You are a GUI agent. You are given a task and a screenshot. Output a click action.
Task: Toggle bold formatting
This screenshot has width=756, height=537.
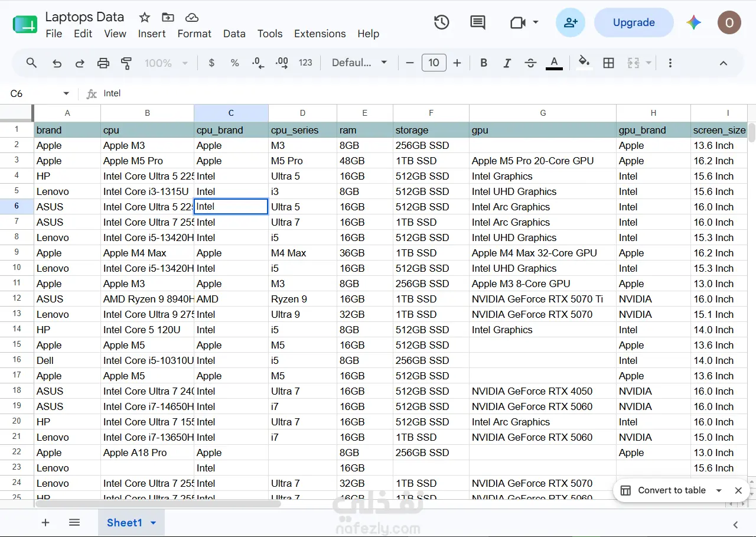484,63
